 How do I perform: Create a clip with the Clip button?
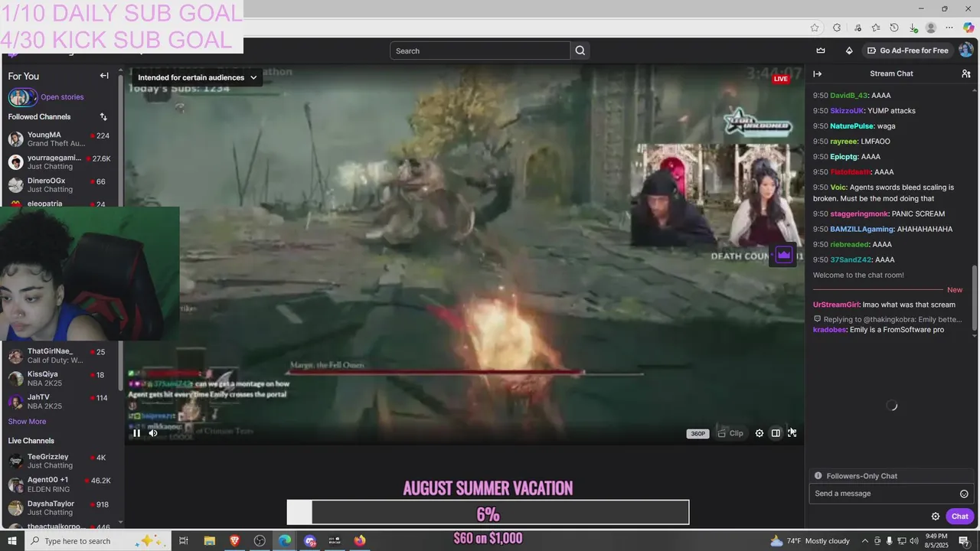click(x=730, y=433)
